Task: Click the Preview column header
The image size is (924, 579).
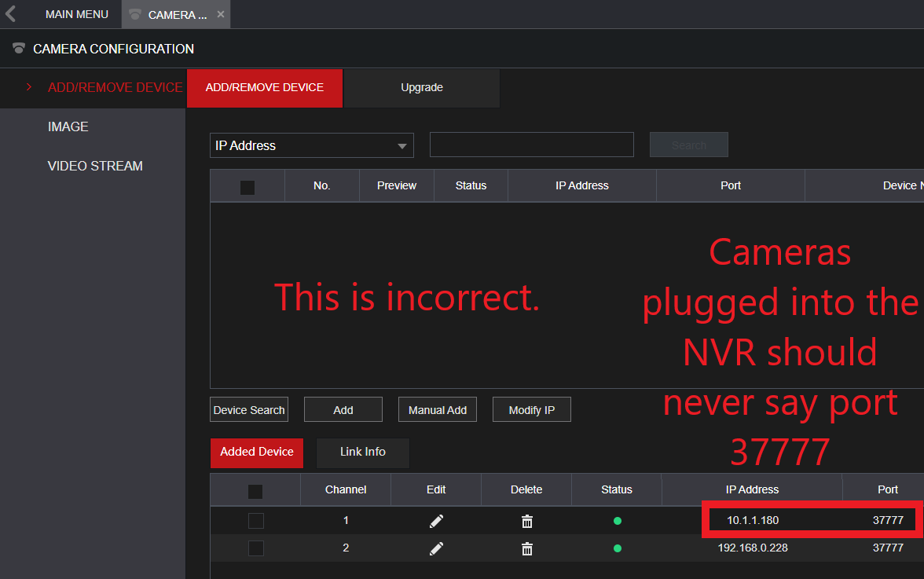Action: tap(397, 185)
